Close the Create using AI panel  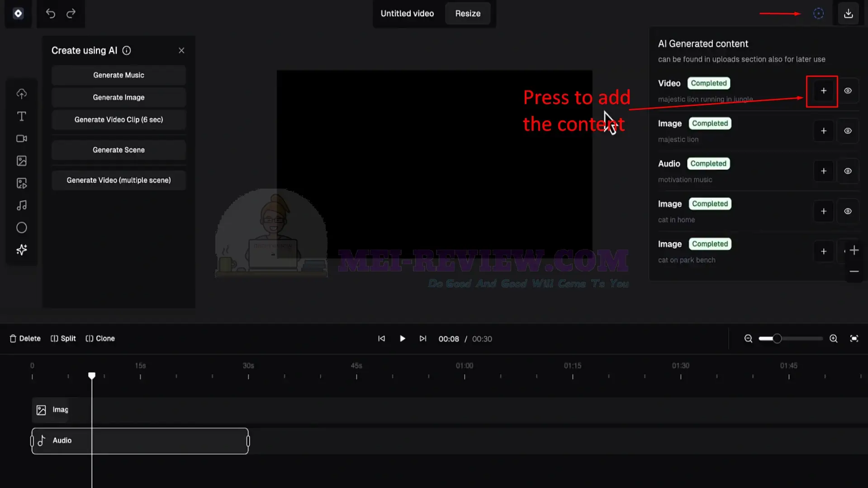click(181, 51)
